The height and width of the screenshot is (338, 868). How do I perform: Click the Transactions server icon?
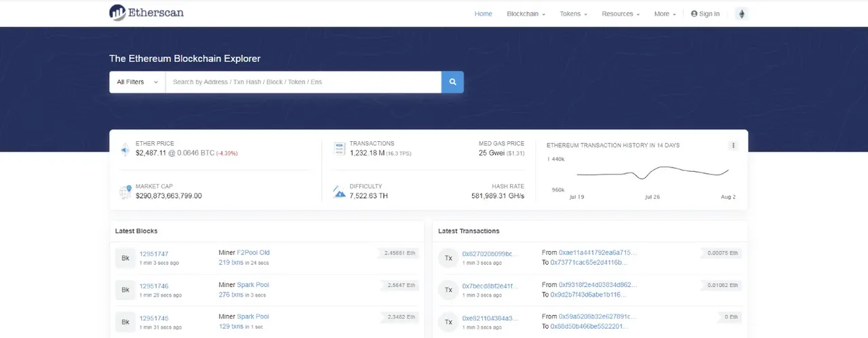pos(340,149)
